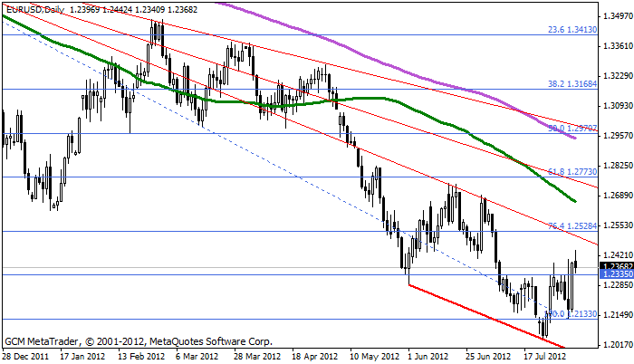Click the 100.0 1.21330 Fibonacci label
Viewport: 634px width, 364px height.
pos(571,314)
